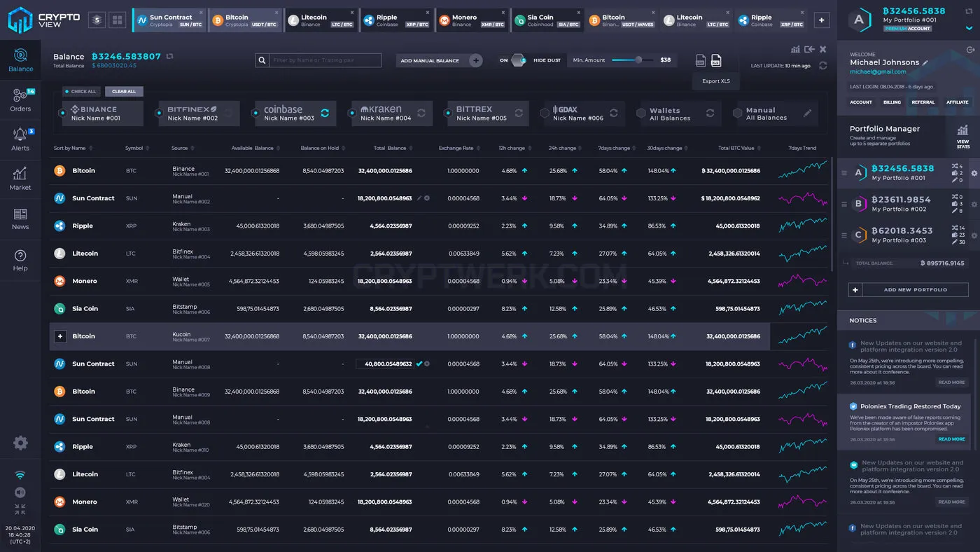Refresh the Kraken Nick Name #004 account

pyautogui.click(x=421, y=113)
